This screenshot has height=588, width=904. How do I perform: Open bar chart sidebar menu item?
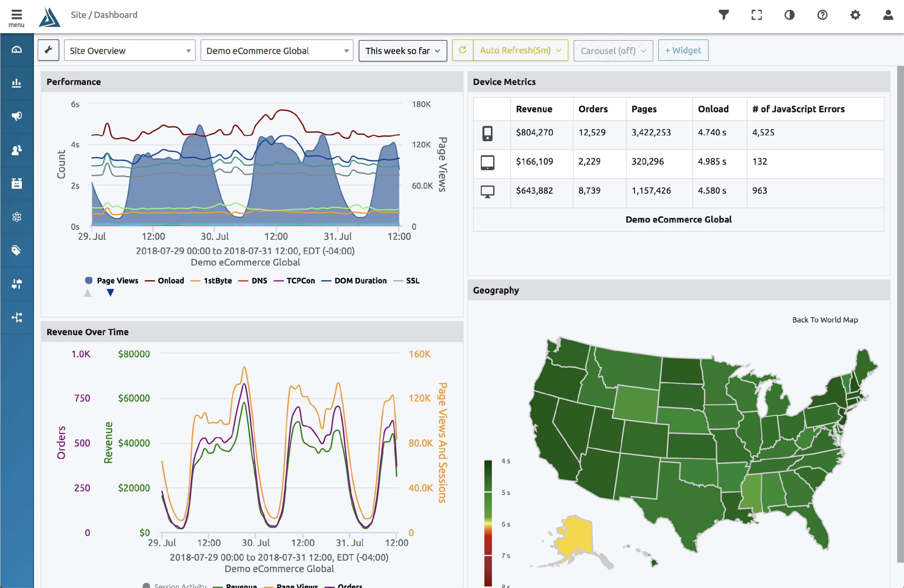pyautogui.click(x=16, y=83)
